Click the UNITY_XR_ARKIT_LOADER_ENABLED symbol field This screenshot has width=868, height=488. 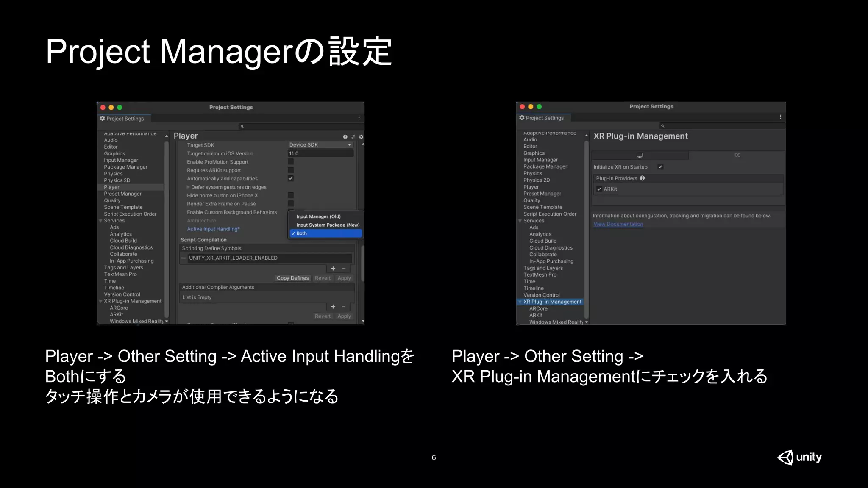pos(270,258)
